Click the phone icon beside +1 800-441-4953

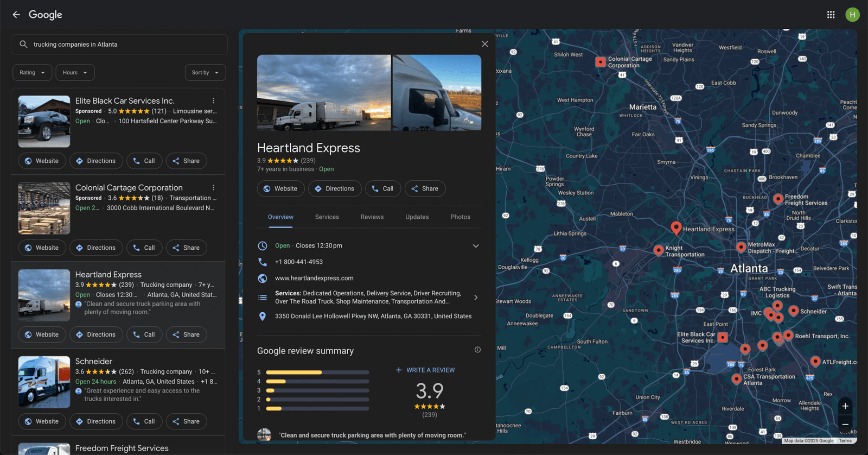pyautogui.click(x=263, y=262)
